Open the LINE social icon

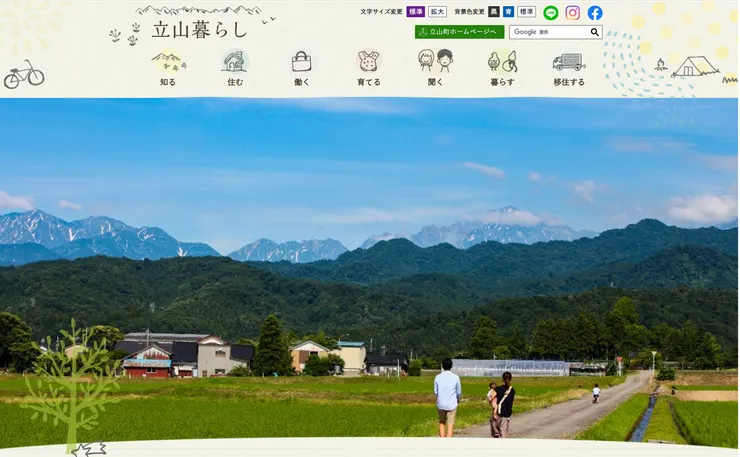pyautogui.click(x=550, y=13)
